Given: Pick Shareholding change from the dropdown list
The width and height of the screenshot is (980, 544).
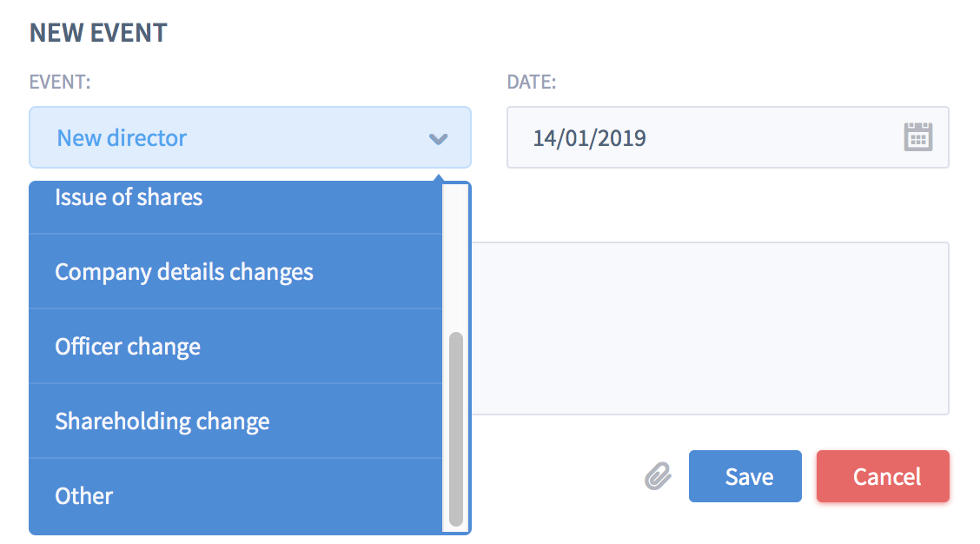Looking at the screenshot, I should pyautogui.click(x=235, y=421).
